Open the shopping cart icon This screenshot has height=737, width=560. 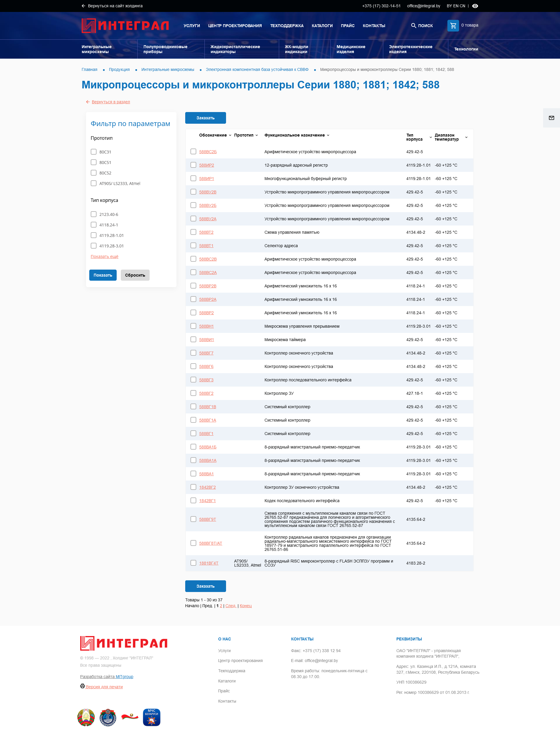point(453,25)
